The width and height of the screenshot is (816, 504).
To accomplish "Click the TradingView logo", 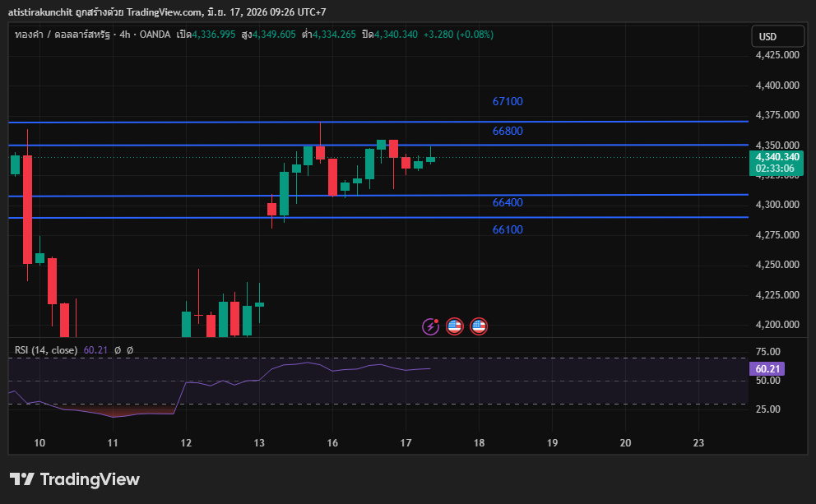I will (x=74, y=479).
